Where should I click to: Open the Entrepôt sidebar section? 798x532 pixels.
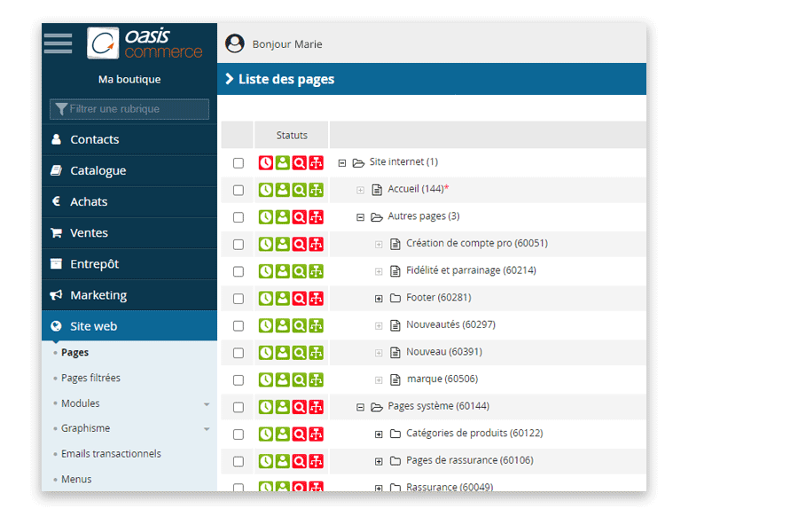pyautogui.click(x=129, y=263)
